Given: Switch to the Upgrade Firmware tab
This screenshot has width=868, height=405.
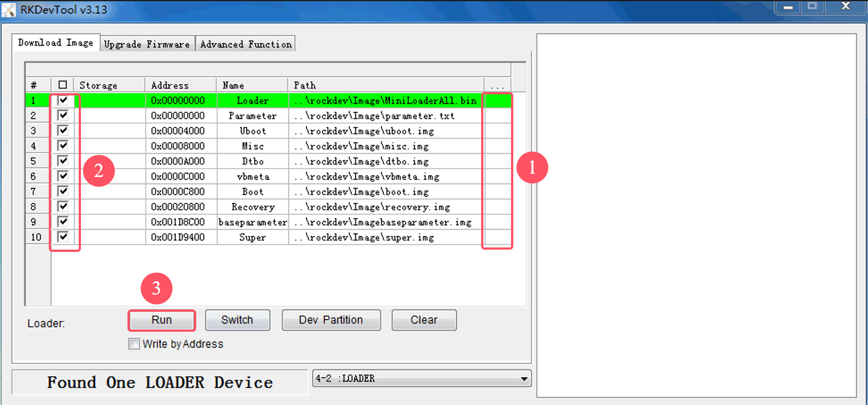Looking at the screenshot, I should [147, 44].
